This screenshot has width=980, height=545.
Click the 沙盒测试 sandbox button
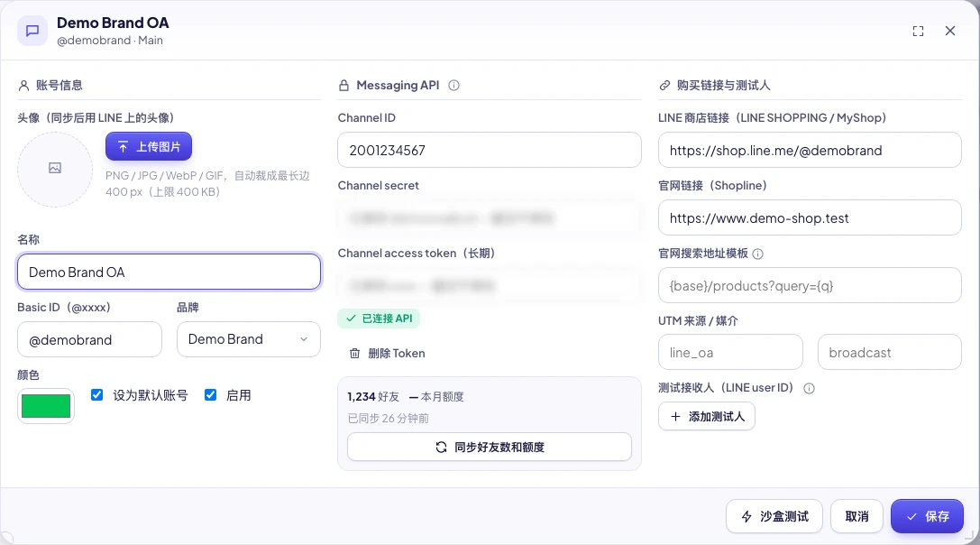[774, 516]
